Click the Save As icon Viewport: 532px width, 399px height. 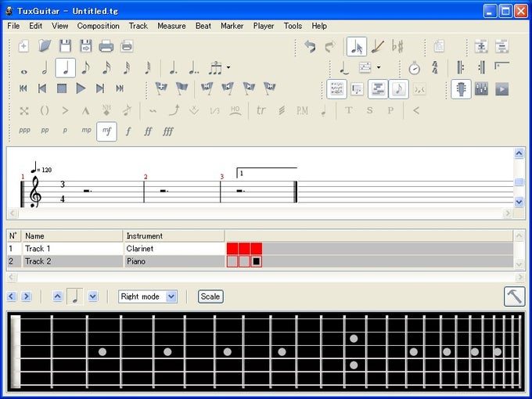point(86,46)
